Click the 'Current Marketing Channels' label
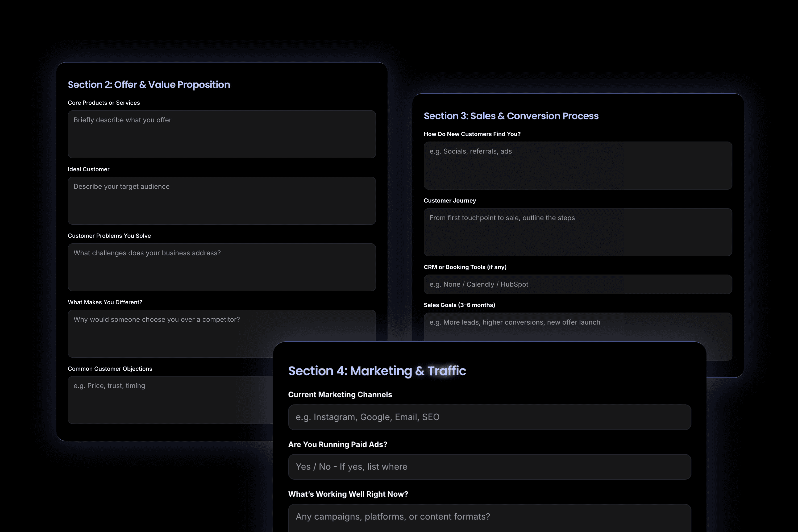Image resolution: width=798 pixels, height=532 pixels. pyautogui.click(x=340, y=394)
